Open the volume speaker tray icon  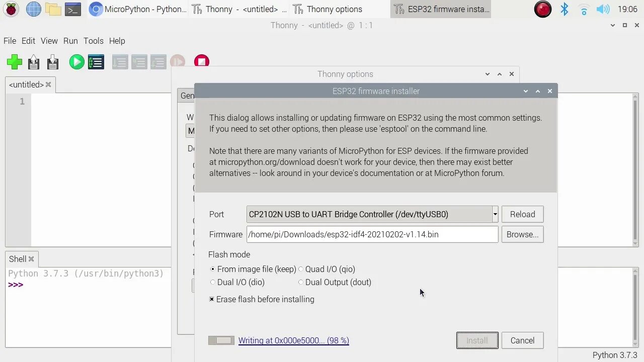click(603, 9)
